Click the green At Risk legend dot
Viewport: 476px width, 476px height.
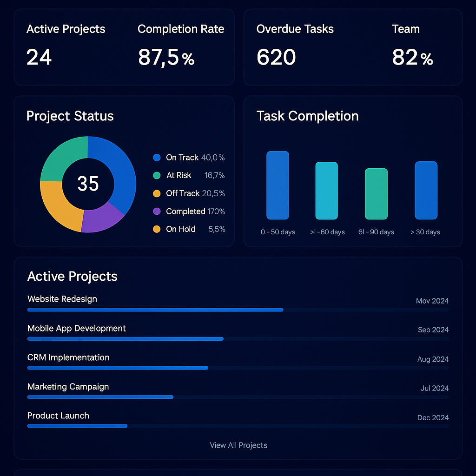pyautogui.click(x=157, y=176)
